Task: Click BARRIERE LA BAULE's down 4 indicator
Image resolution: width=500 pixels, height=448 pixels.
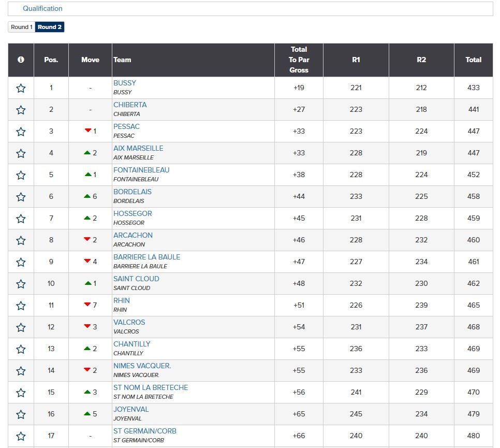Action: (90, 262)
